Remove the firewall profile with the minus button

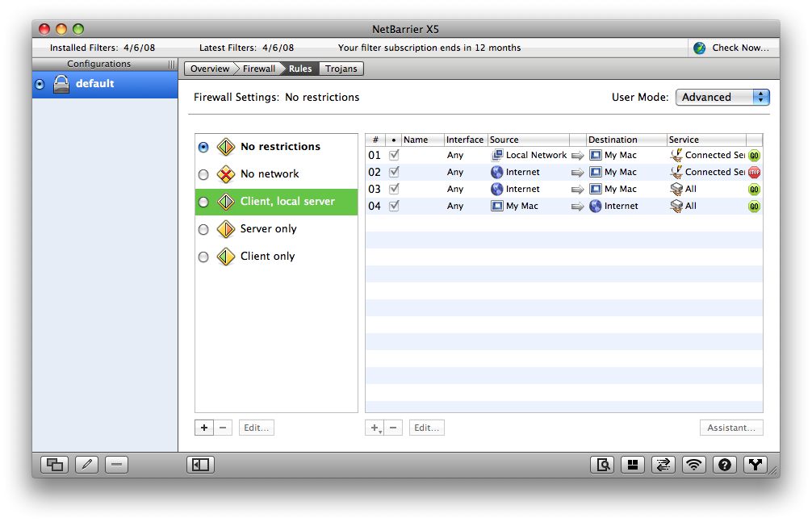(x=223, y=428)
